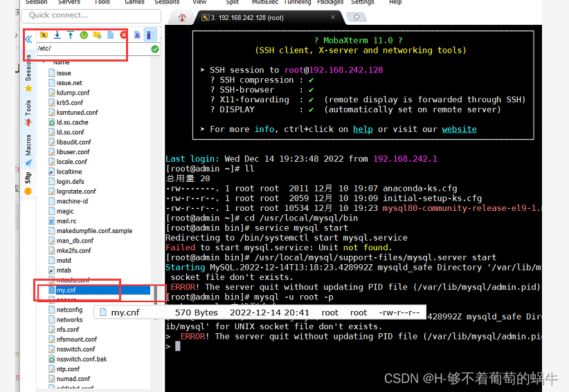
Task: Select the ksmtuned.conf file
Action: click(x=77, y=113)
